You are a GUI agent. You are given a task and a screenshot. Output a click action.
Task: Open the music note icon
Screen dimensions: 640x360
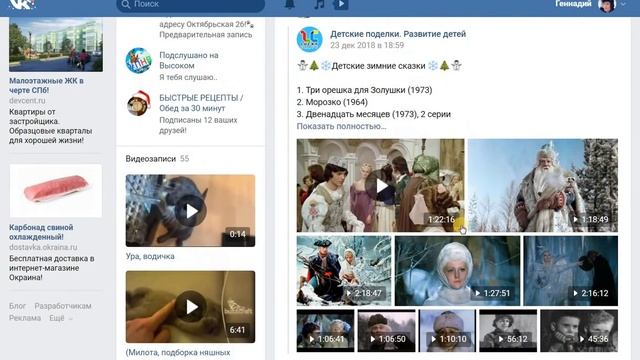tap(319, 4)
